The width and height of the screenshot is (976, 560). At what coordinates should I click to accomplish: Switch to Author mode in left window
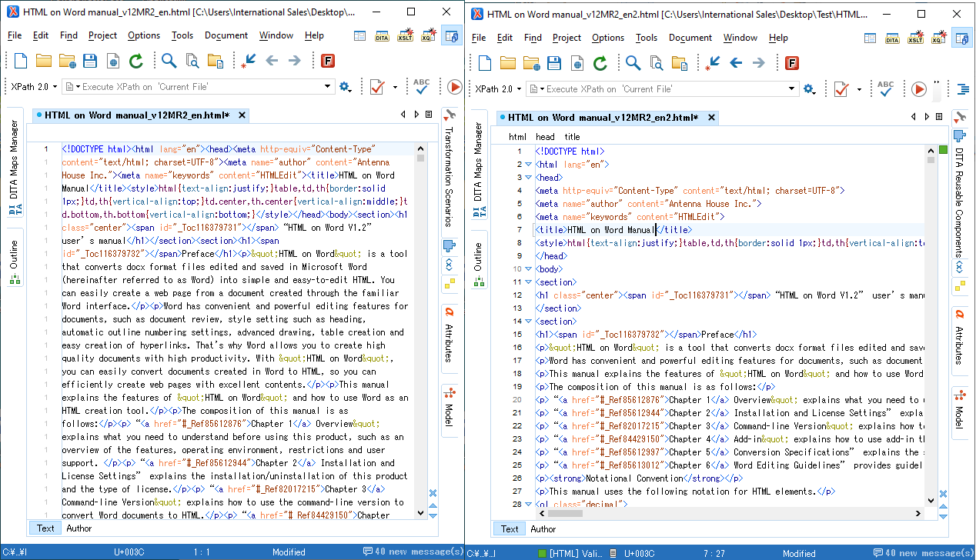(79, 528)
